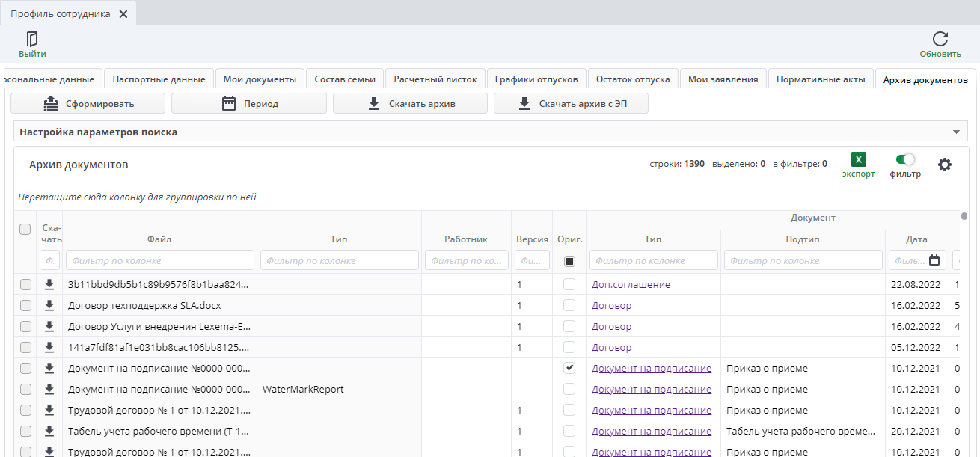Click the Период button
Image resolution: width=980 pixels, height=457 pixels.
[249, 103]
